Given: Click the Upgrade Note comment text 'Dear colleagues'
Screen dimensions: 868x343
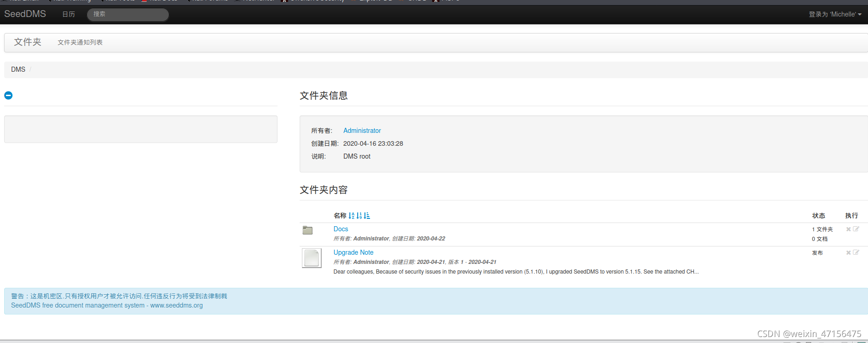Looking at the screenshot, I should click(x=516, y=272).
